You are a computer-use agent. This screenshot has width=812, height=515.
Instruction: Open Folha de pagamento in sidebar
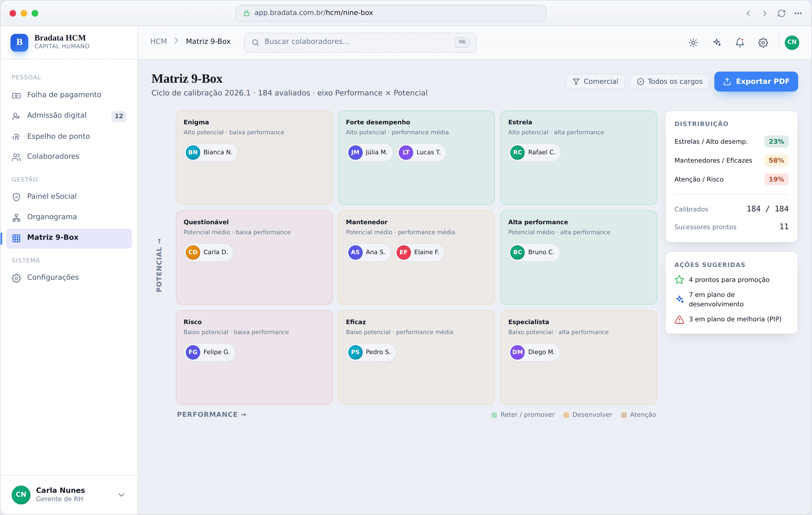coord(69,95)
